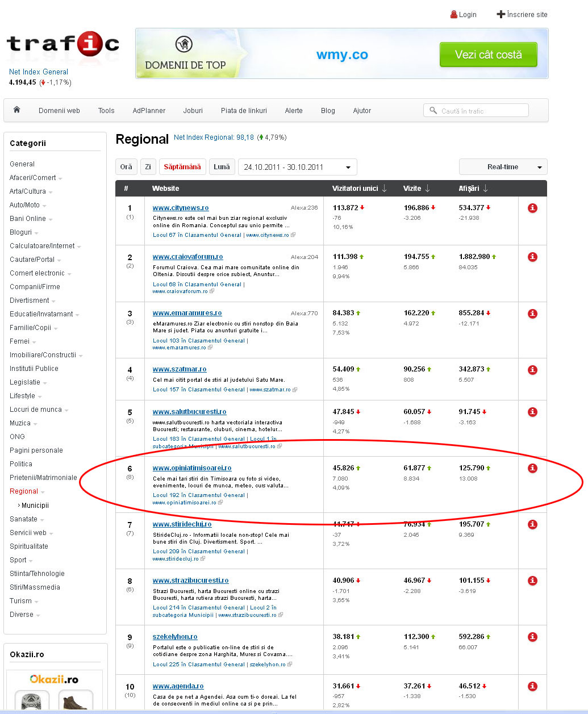
Task: Expand the Divertisment category
Action: pyautogui.click(x=53, y=301)
